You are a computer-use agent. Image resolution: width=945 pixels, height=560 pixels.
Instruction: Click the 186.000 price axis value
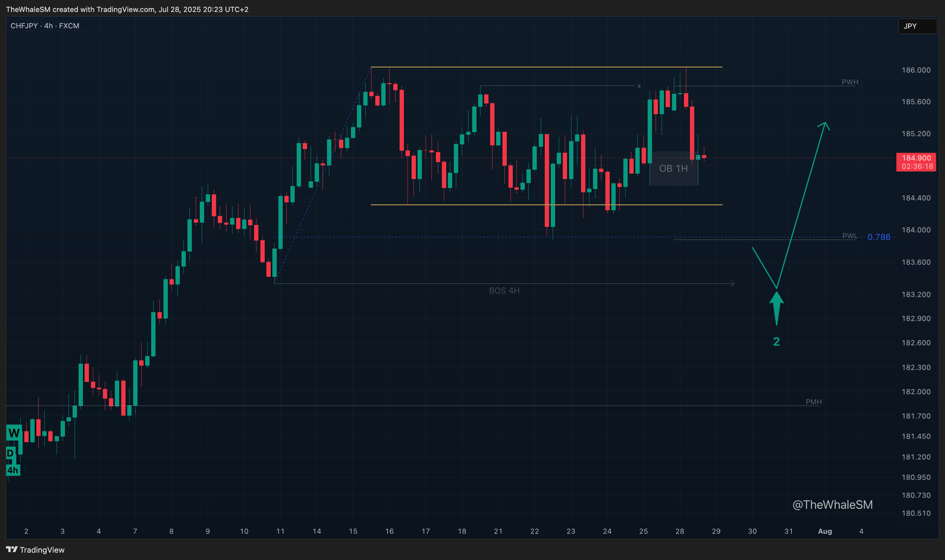916,70
